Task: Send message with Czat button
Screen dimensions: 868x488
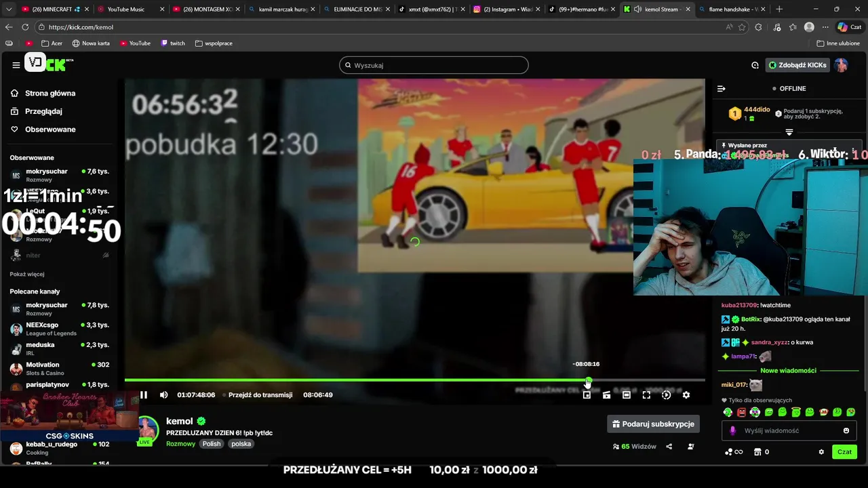Action: 844,452
